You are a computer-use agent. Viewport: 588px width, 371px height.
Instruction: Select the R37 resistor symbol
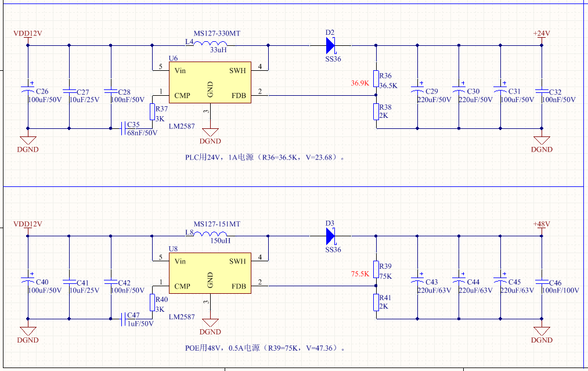[x=152, y=112]
